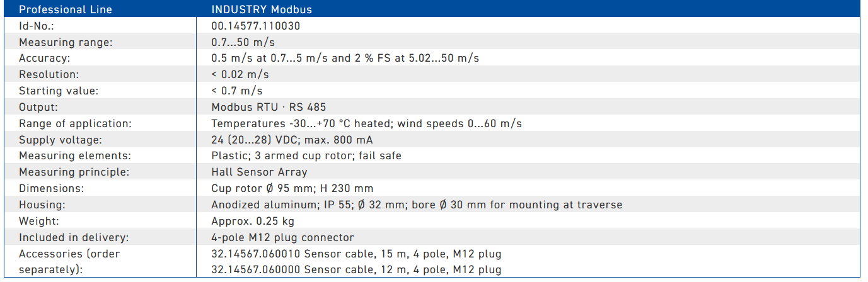Click the 12 m sensor cable accessory entry

[x=356, y=270]
